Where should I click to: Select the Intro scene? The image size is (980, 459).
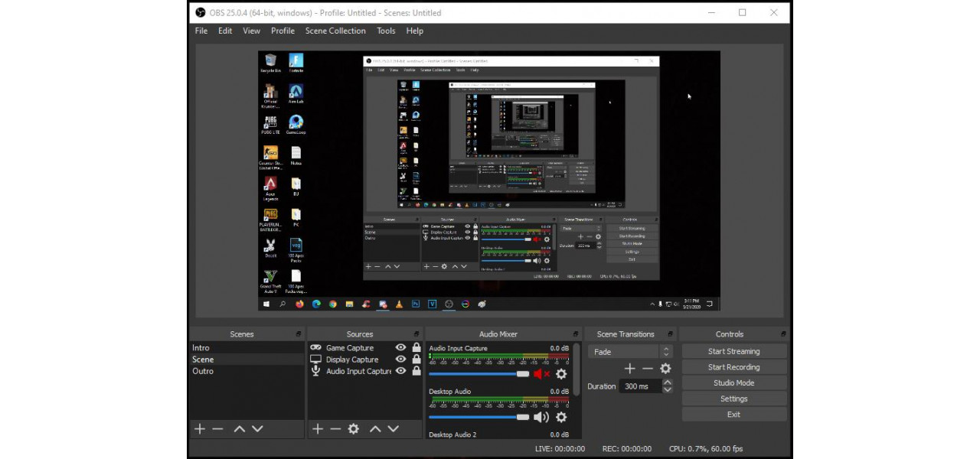click(x=247, y=347)
